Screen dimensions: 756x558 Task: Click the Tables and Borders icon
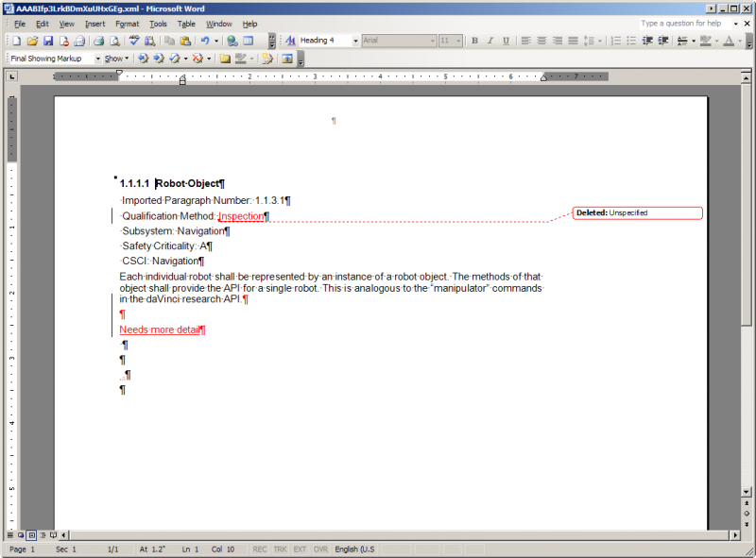[249, 41]
